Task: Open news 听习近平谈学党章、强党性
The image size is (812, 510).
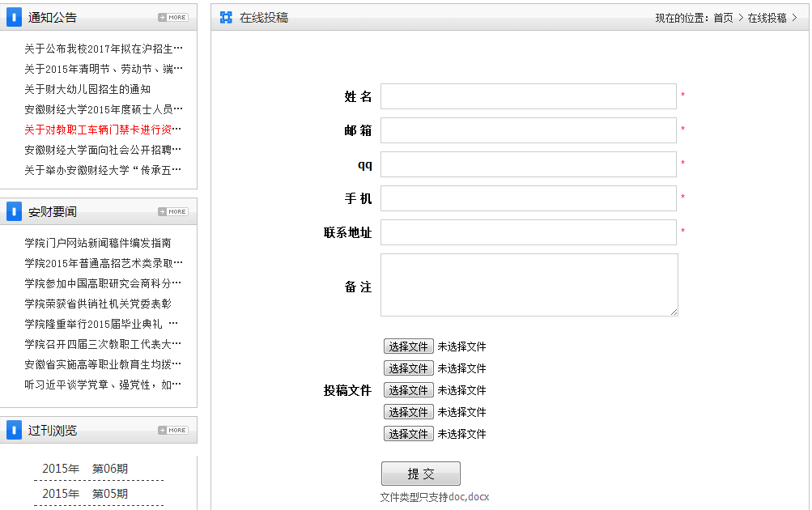Action: click(x=103, y=385)
